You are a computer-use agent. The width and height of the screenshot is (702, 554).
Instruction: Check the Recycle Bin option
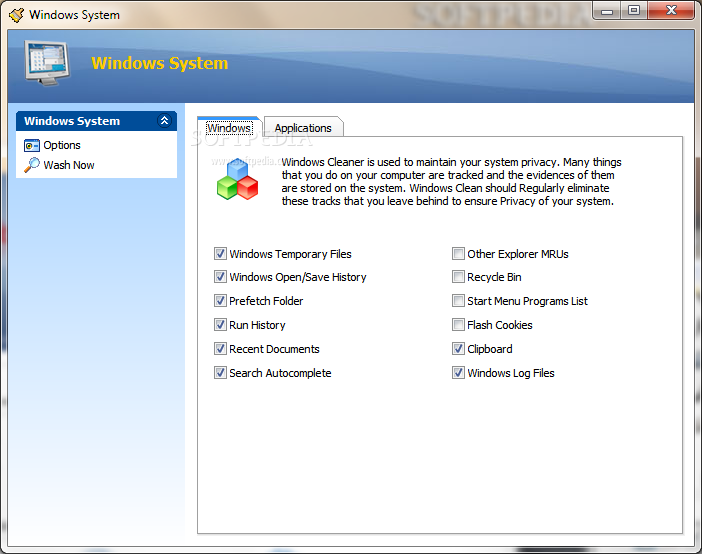pyautogui.click(x=458, y=277)
